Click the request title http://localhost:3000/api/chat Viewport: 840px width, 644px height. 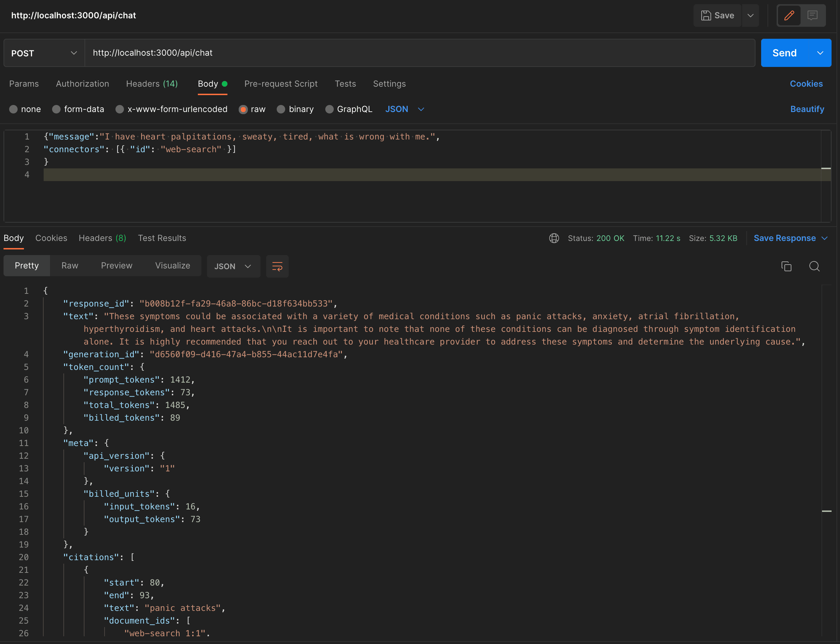point(74,16)
